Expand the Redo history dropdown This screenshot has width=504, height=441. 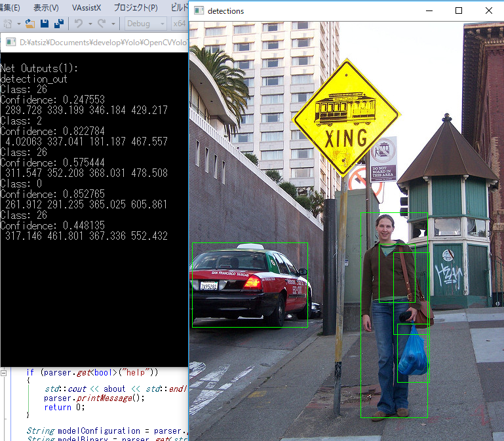(x=113, y=24)
